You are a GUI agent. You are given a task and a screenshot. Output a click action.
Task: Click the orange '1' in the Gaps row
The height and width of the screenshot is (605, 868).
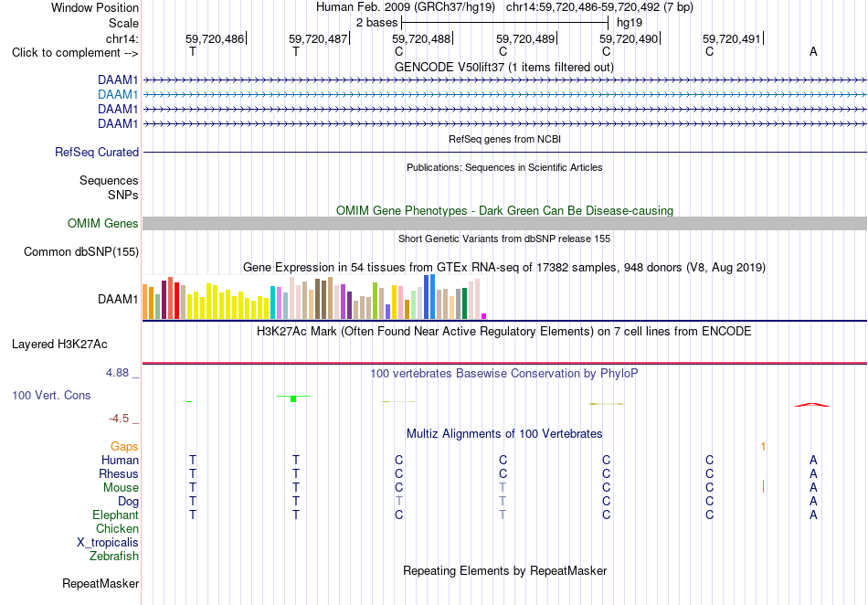tap(763, 446)
